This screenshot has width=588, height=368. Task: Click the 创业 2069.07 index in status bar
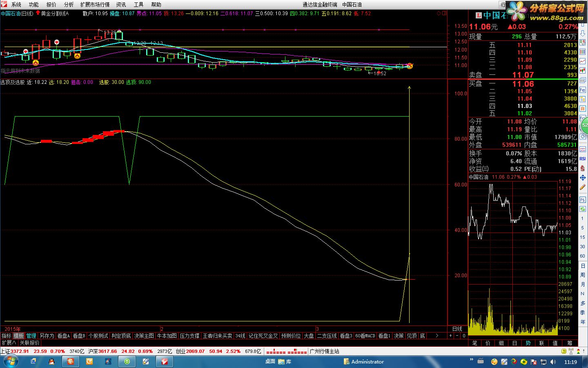tap(190, 351)
